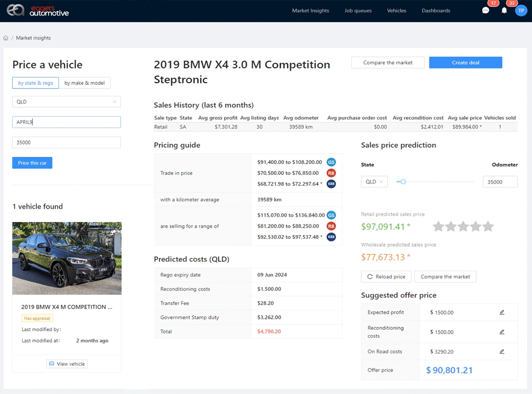Click the odometer slider handle
Viewport: 532px width, 394px height.
click(x=403, y=182)
